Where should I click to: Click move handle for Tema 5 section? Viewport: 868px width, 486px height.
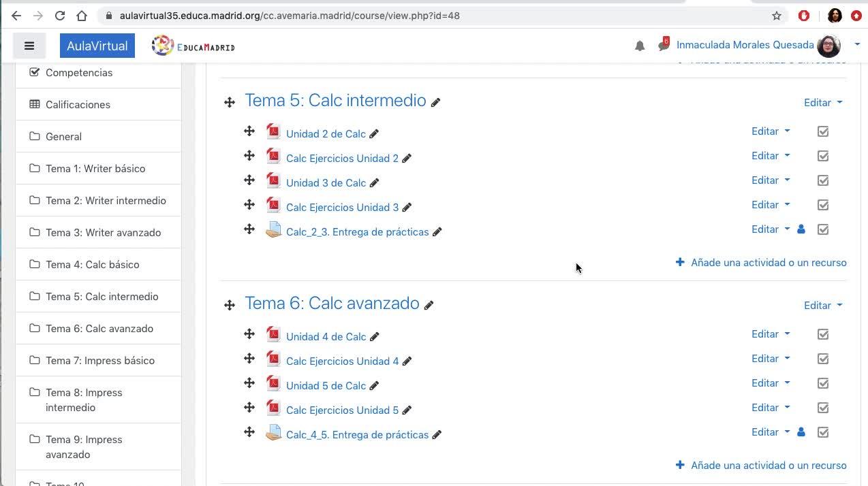pyautogui.click(x=230, y=102)
